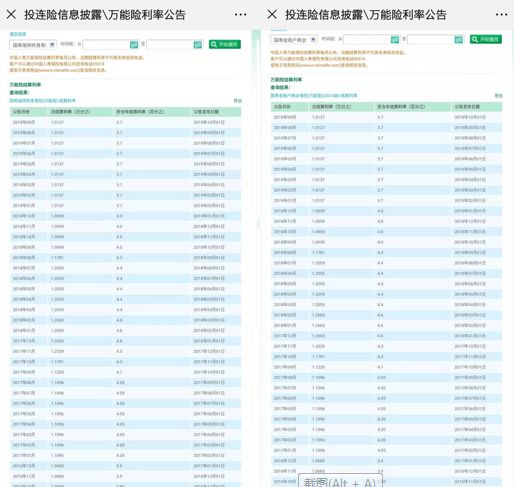
Task: Focus the start date field in left panel
Action: (x=106, y=44)
